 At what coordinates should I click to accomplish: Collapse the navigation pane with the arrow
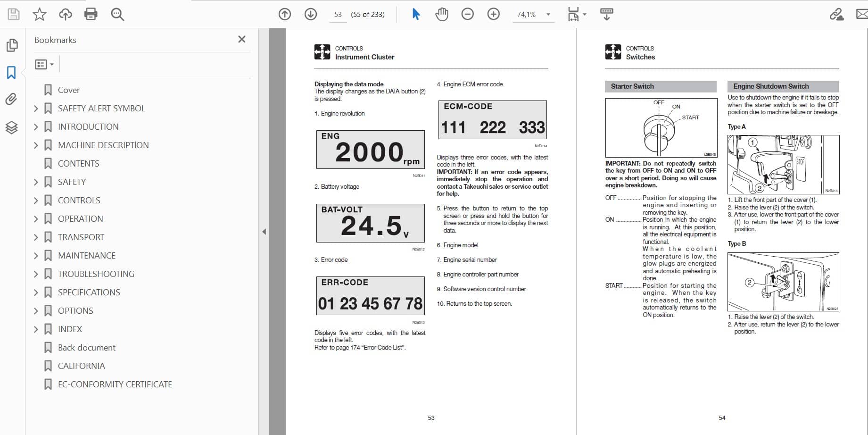point(264,232)
